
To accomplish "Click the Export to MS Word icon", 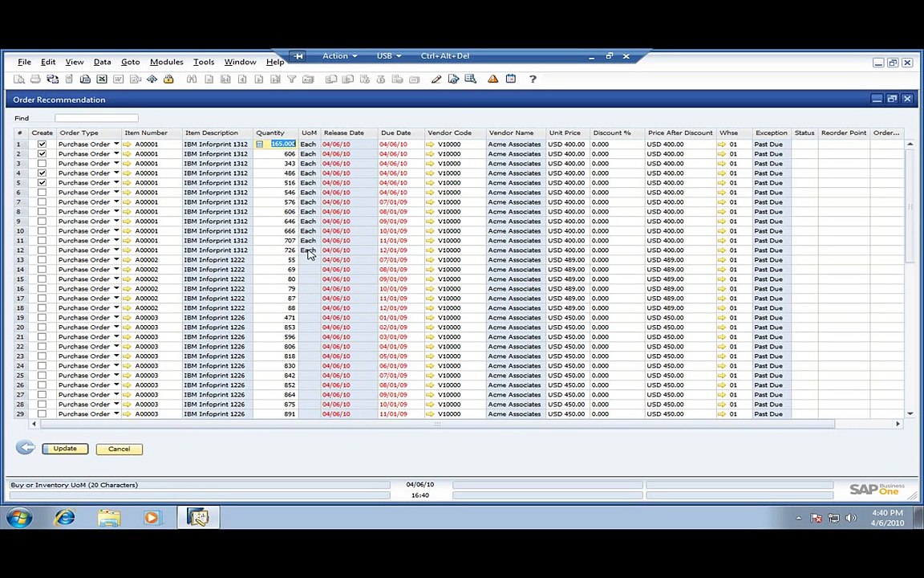I will pos(119,79).
